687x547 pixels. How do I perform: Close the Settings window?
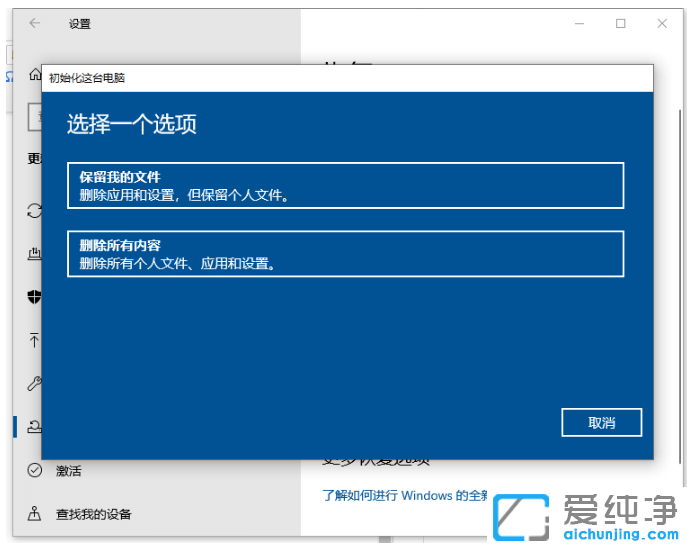[662, 24]
